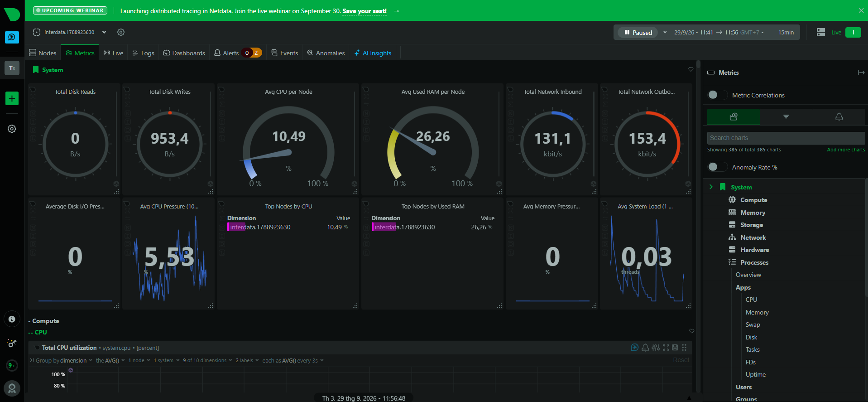This screenshot has width=868, height=402.
Task: Follow the Save your seat link
Action: pyautogui.click(x=364, y=11)
